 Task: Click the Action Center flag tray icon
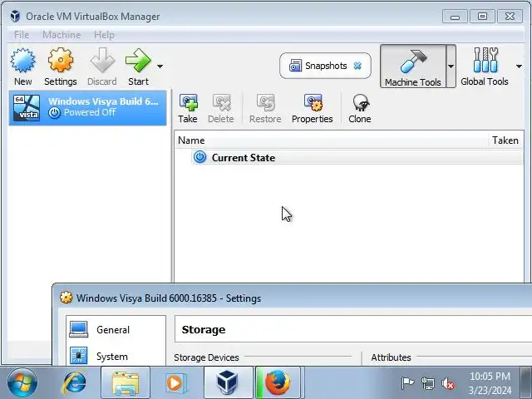click(407, 383)
